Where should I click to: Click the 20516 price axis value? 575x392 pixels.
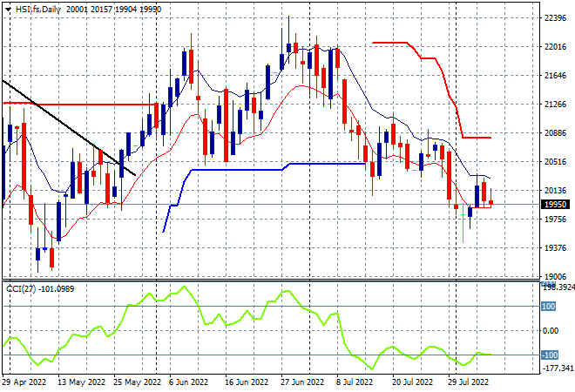tap(555, 162)
